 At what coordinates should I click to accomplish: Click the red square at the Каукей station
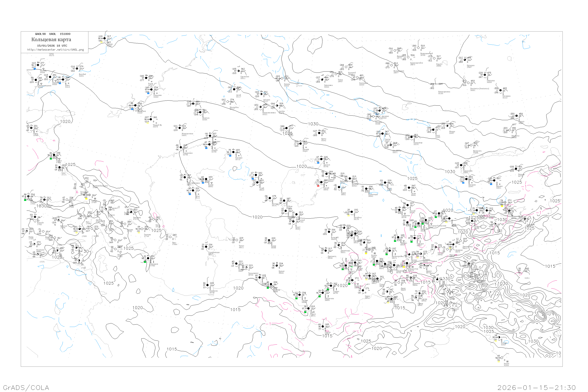pos(318,186)
